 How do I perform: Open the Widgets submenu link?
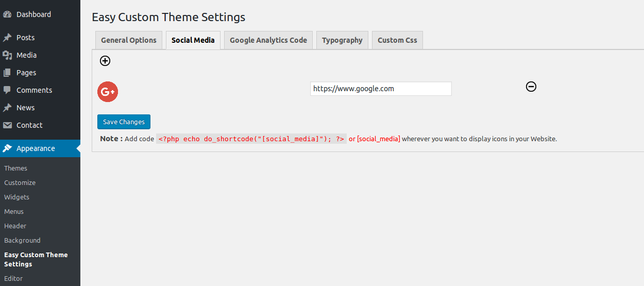coord(16,197)
